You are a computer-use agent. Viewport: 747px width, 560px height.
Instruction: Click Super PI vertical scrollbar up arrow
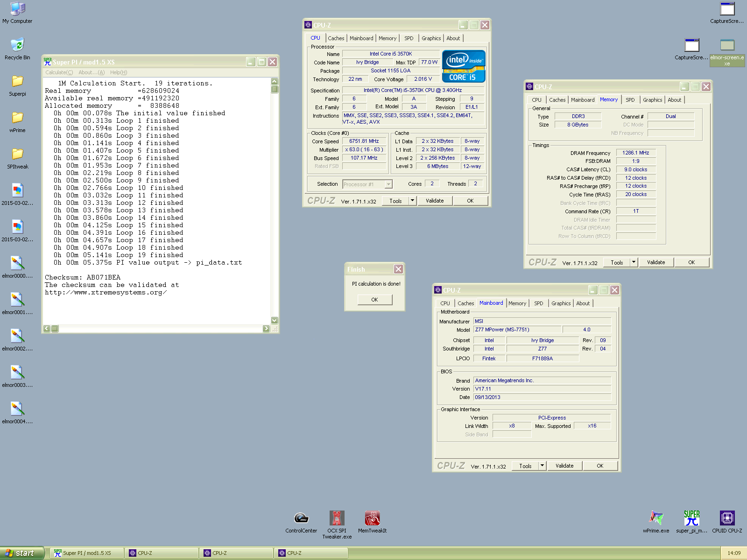pyautogui.click(x=275, y=81)
